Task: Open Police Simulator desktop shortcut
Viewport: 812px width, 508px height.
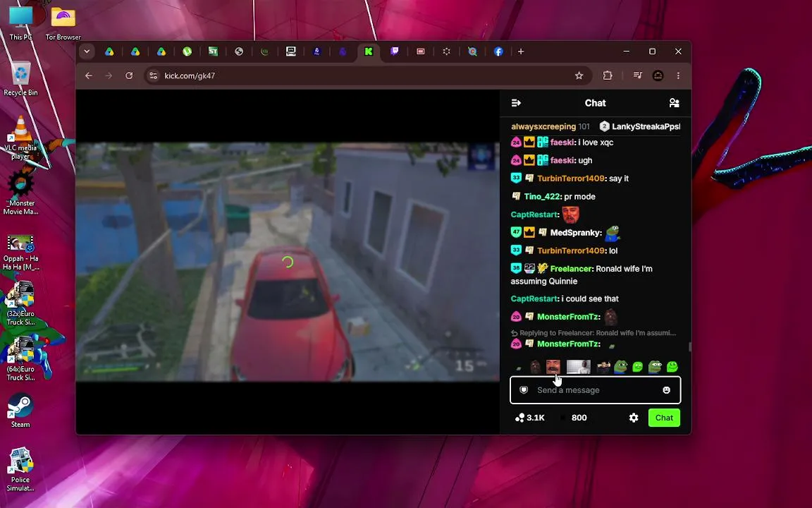Action: (20, 470)
